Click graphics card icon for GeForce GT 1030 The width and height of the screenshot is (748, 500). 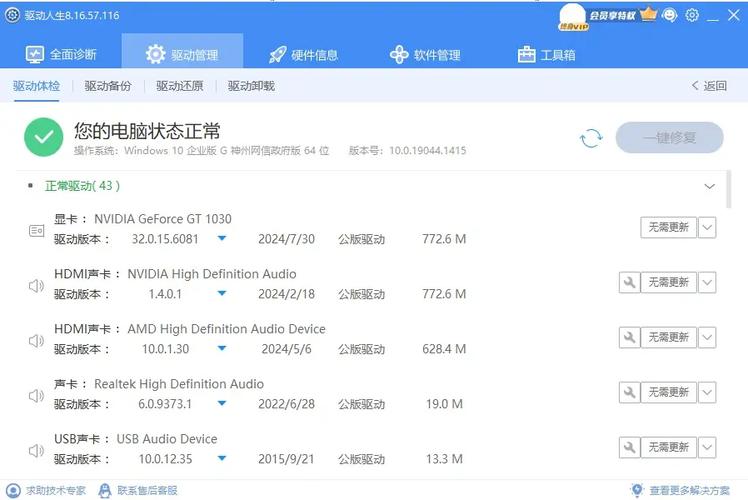[37, 231]
